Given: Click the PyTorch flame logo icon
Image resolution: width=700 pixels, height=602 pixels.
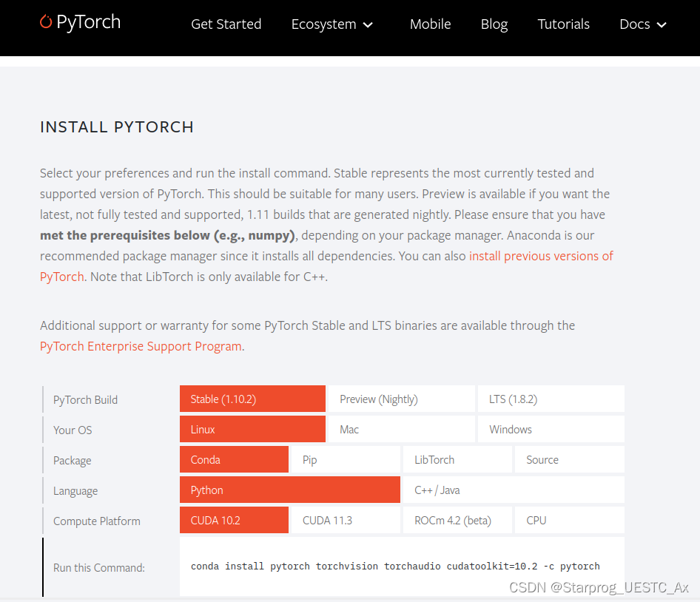Looking at the screenshot, I should click(46, 21).
